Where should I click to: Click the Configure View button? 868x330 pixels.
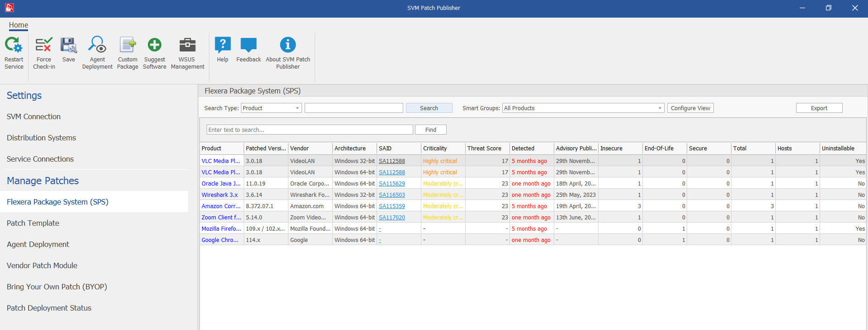coord(690,108)
